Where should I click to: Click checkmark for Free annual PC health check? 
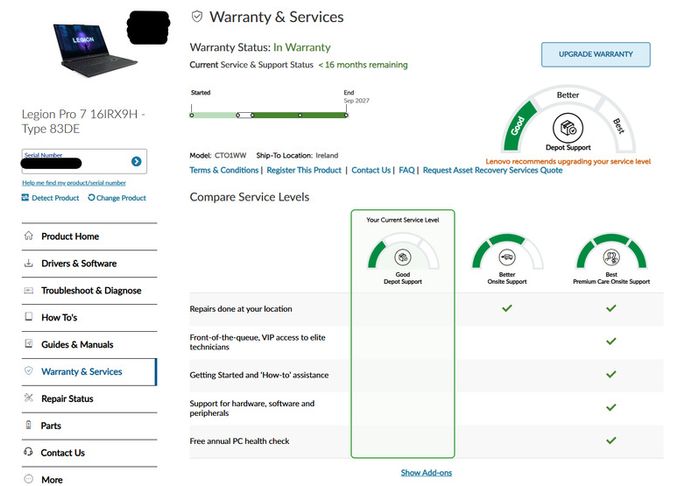[611, 440]
